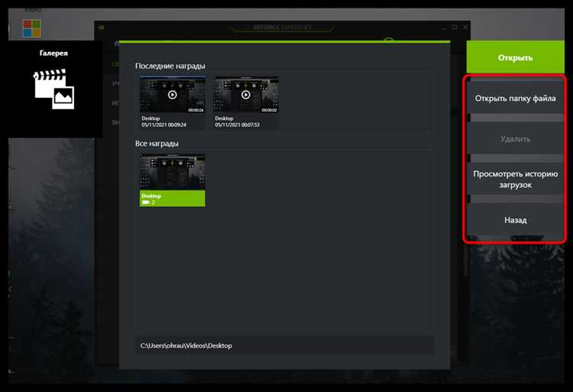Image resolution: width=573 pixels, height=392 pixels.
Task: Click the camera count icon on Desktop folder
Action: click(146, 202)
